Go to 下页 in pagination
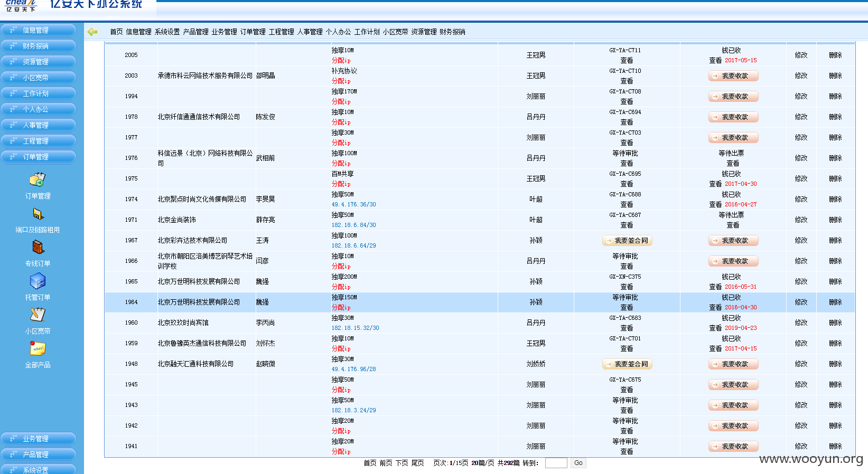This screenshot has width=868, height=474. [402, 463]
